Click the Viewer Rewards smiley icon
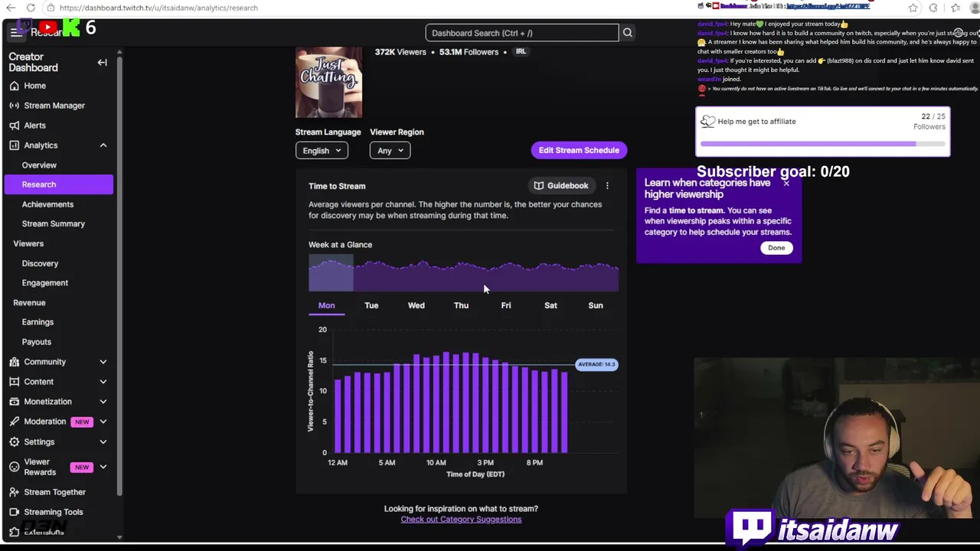This screenshot has height=551, width=980. click(x=15, y=467)
